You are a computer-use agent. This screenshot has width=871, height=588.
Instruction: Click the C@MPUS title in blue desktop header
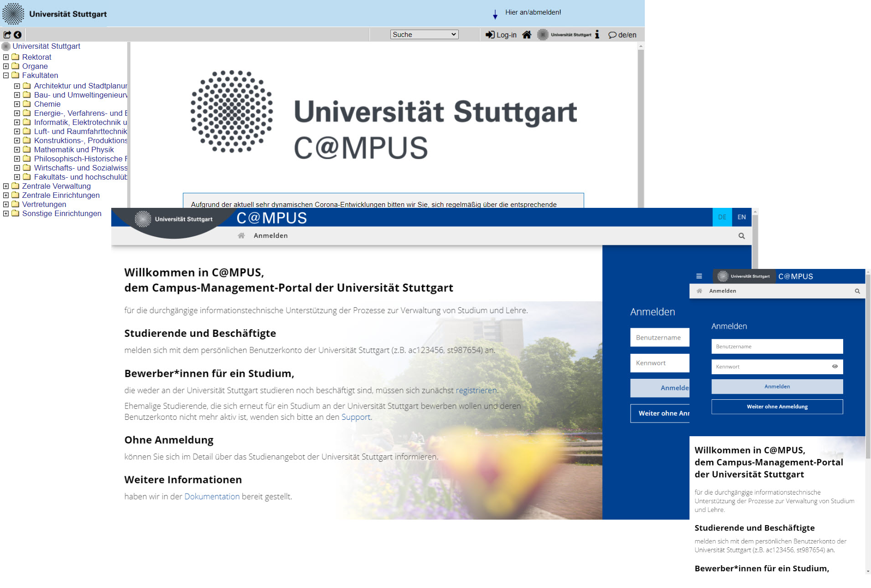click(x=272, y=218)
